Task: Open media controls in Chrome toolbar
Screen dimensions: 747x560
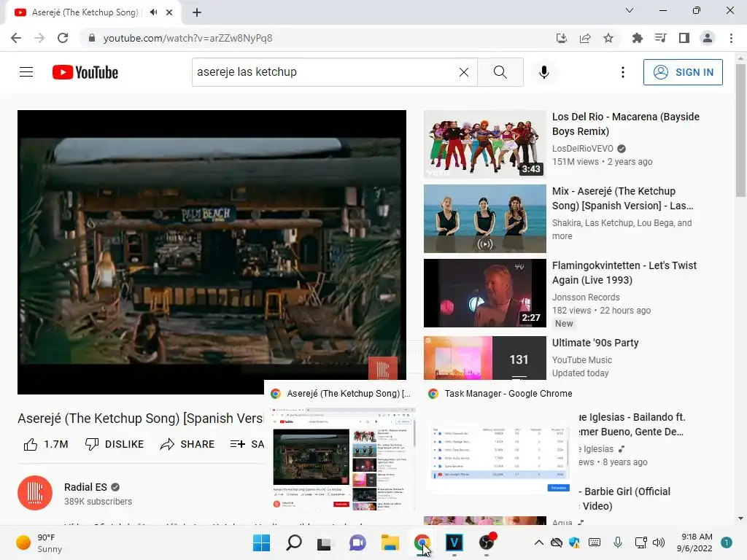Action: pyautogui.click(x=660, y=38)
